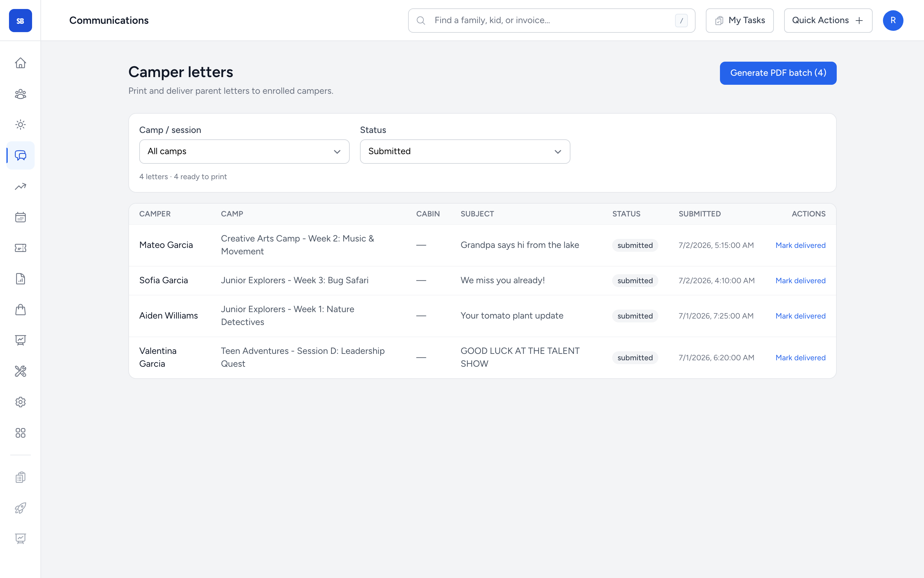Viewport: 924px width, 578px height.
Task: Open the settings gear icon in sidebar
Action: 20,402
